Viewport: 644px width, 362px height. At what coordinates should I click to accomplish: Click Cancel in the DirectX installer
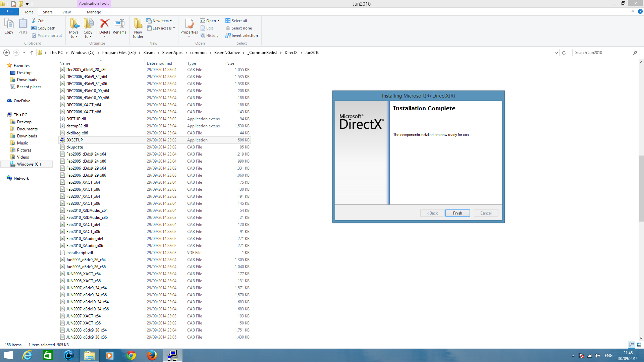click(486, 213)
